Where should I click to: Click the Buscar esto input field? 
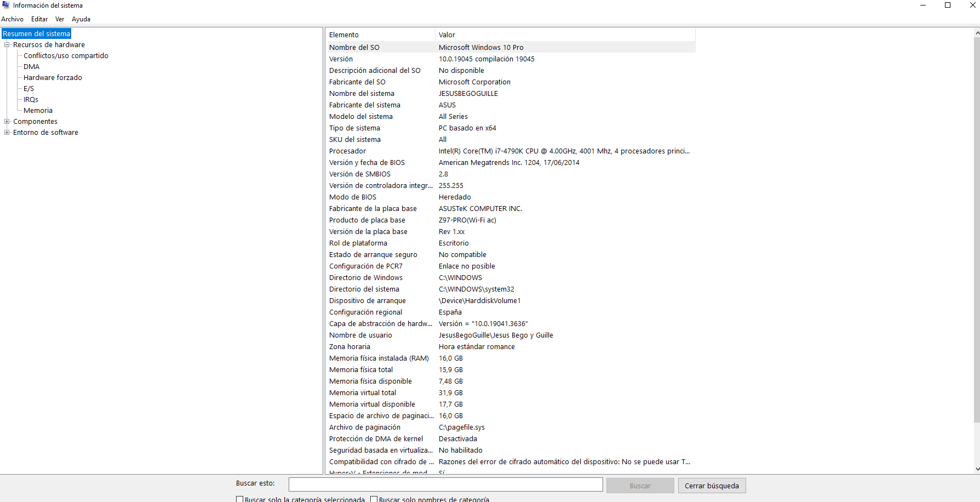pyautogui.click(x=445, y=485)
